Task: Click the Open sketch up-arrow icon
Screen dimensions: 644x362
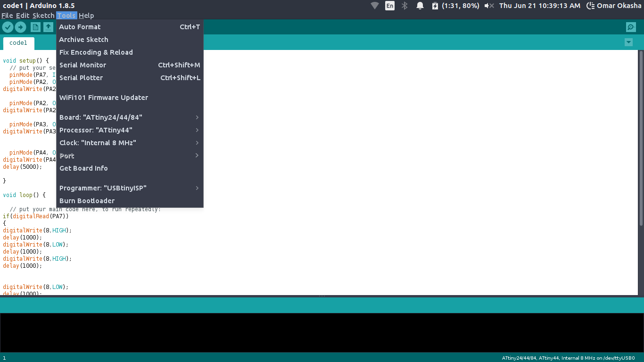Action: pyautogui.click(x=48, y=27)
